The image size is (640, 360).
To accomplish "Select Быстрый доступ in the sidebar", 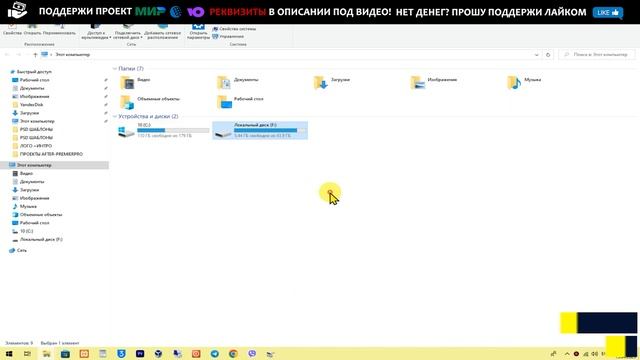I will (x=30, y=72).
